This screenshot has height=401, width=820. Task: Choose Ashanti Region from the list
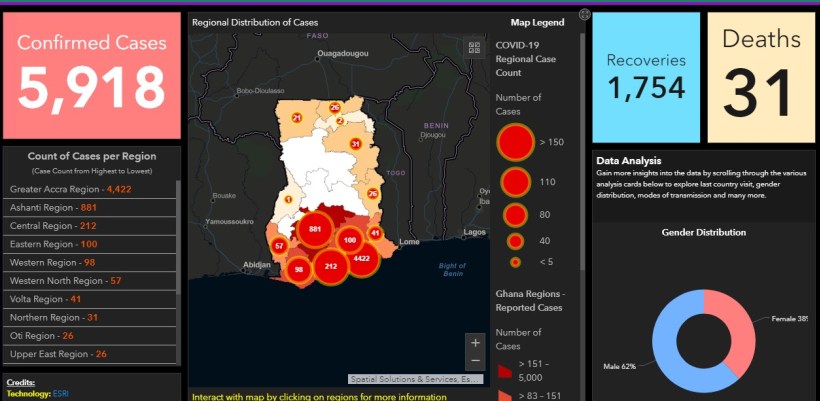point(53,208)
